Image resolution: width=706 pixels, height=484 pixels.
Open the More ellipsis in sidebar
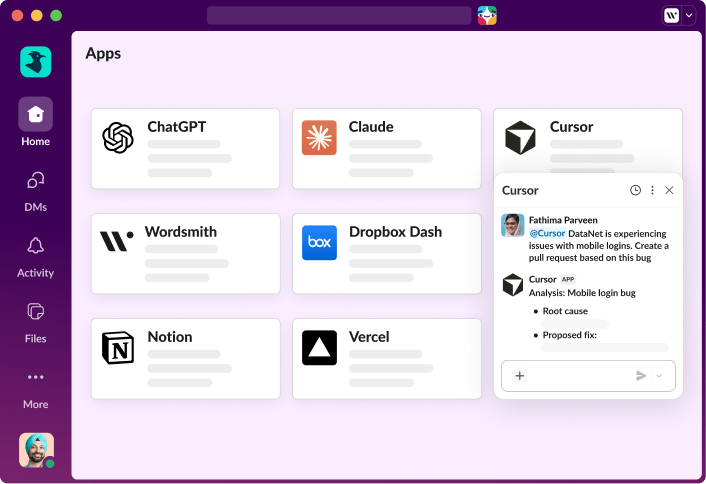36,377
